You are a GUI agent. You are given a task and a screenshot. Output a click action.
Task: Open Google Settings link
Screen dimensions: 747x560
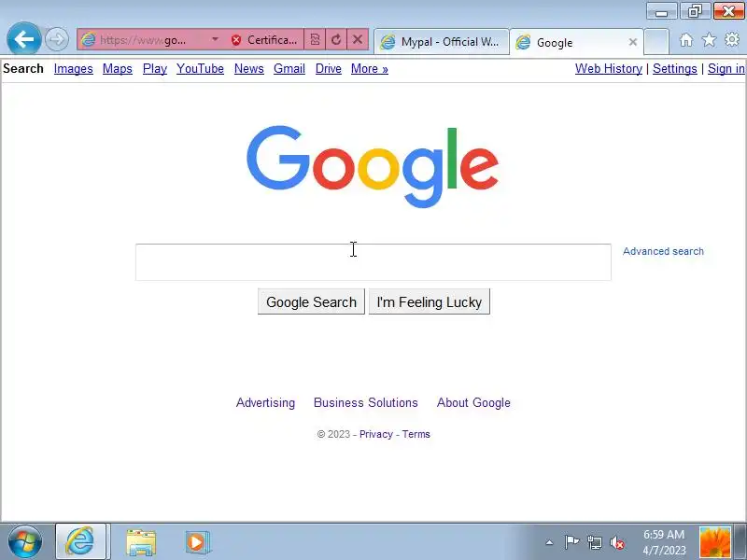[674, 69]
